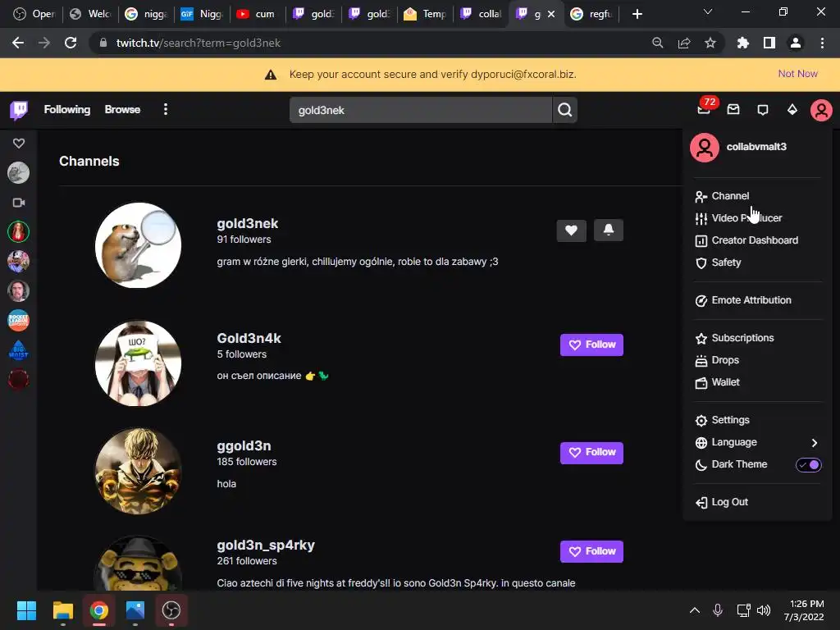Open the prime loot inbox icon
The image size is (840, 630).
click(x=733, y=110)
